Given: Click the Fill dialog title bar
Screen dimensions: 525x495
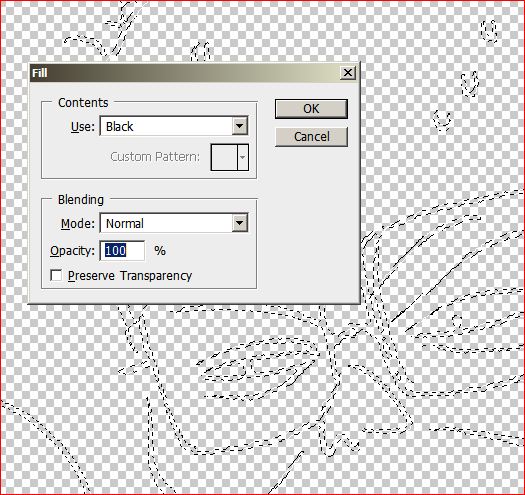Looking at the screenshot, I should (x=185, y=73).
